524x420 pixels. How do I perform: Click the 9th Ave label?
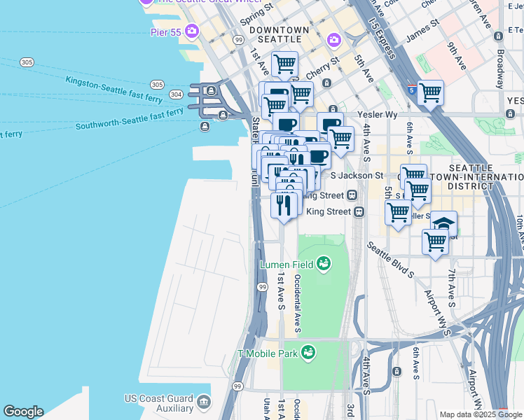(457, 56)
